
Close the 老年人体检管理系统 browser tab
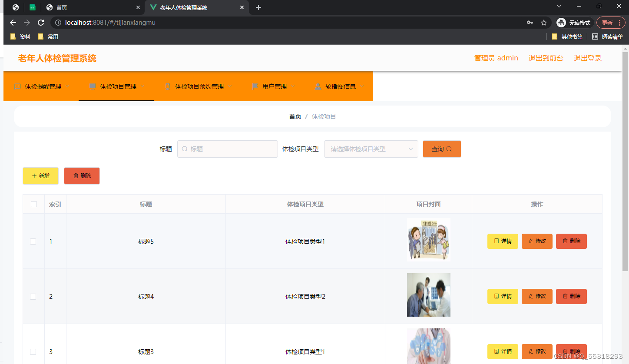(242, 7)
